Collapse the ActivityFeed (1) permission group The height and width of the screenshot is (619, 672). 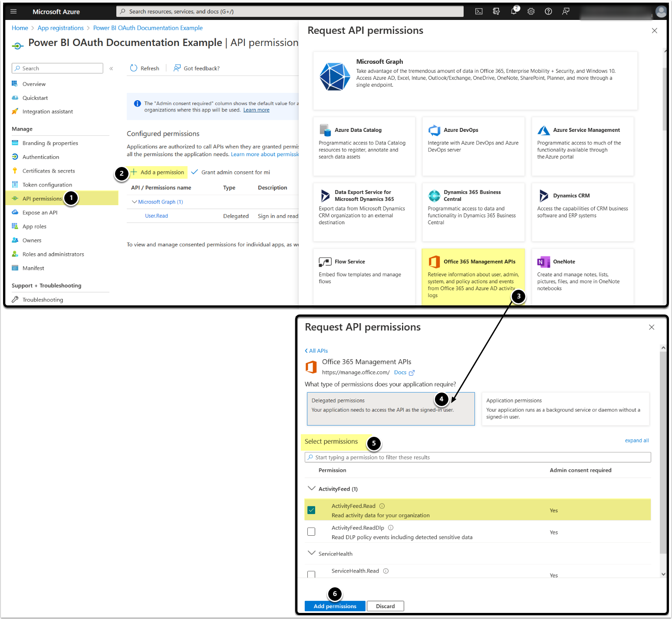point(311,488)
